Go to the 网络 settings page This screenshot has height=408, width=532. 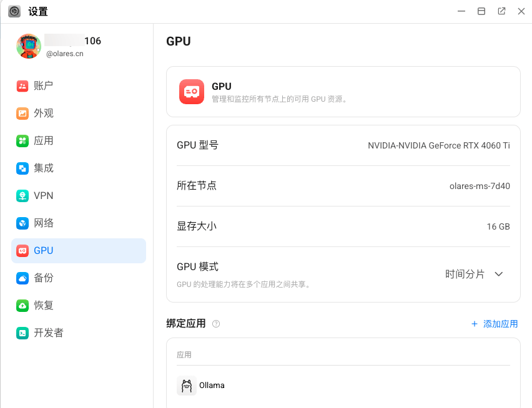(44, 223)
